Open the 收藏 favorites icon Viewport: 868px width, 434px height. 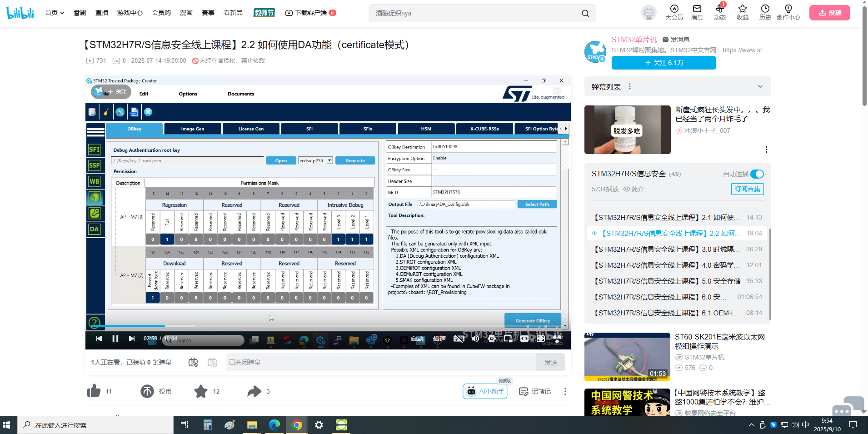point(742,13)
